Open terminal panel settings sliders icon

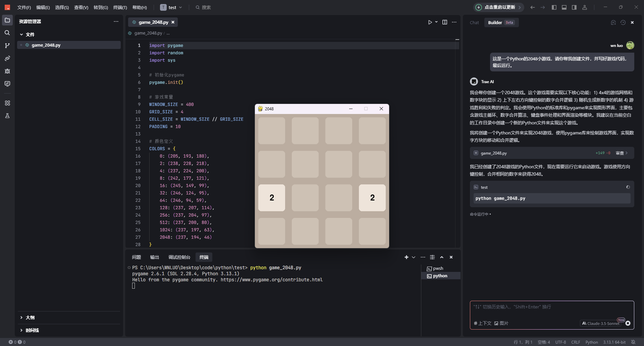pyautogui.click(x=432, y=257)
